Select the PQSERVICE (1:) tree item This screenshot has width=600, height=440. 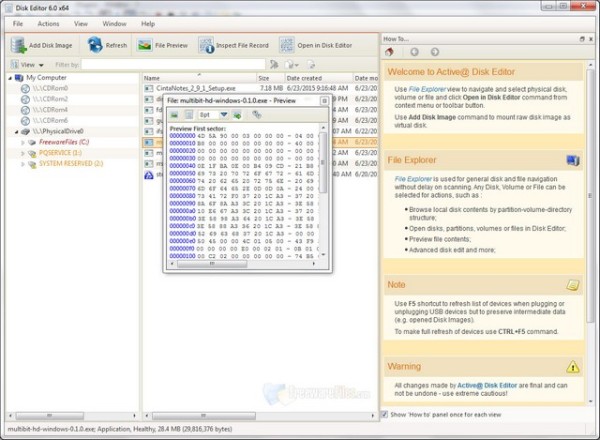pos(60,153)
